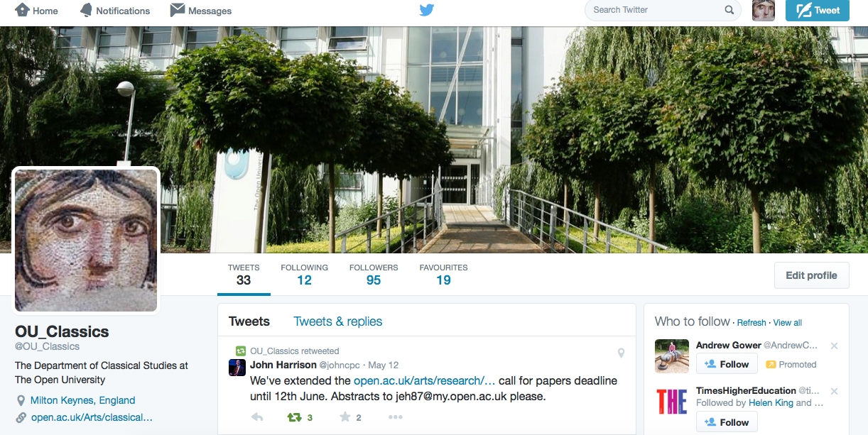
Task: Switch to Tweets & replies tab
Action: click(x=338, y=321)
